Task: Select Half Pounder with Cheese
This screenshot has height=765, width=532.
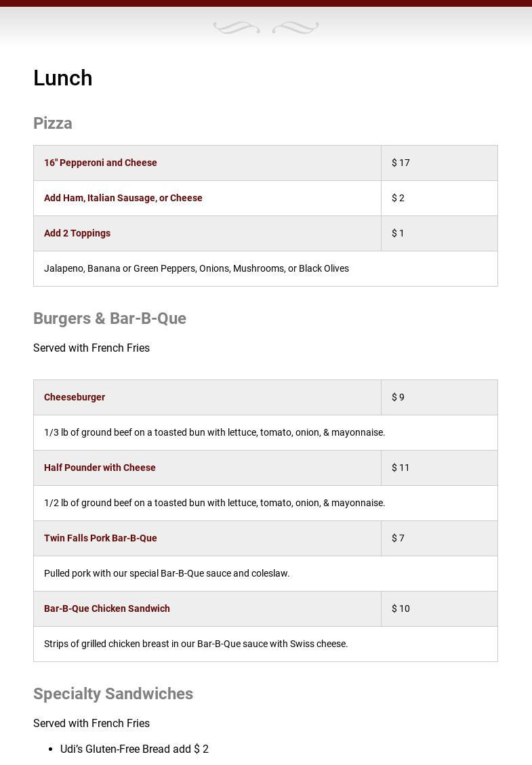Action: 100,468
